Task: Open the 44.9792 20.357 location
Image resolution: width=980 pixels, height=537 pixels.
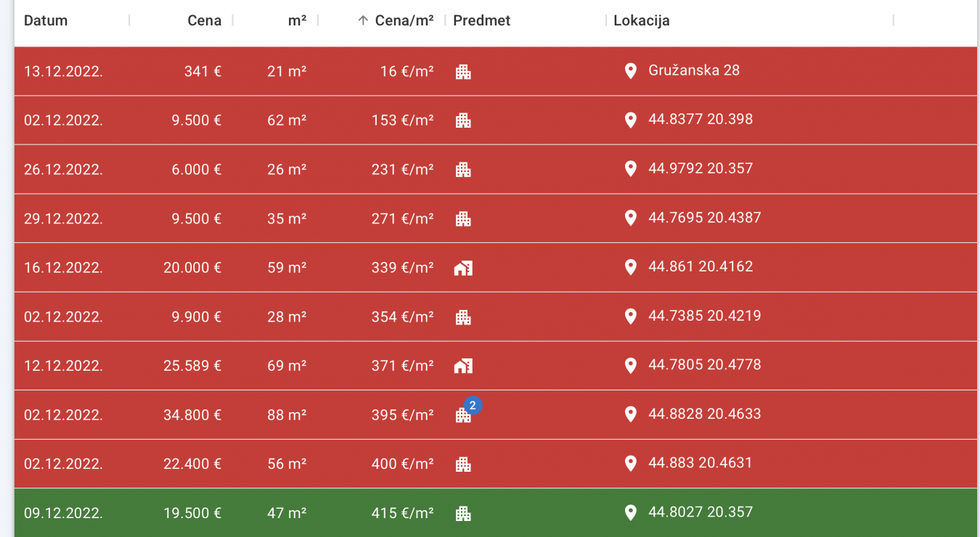Action: point(700,168)
